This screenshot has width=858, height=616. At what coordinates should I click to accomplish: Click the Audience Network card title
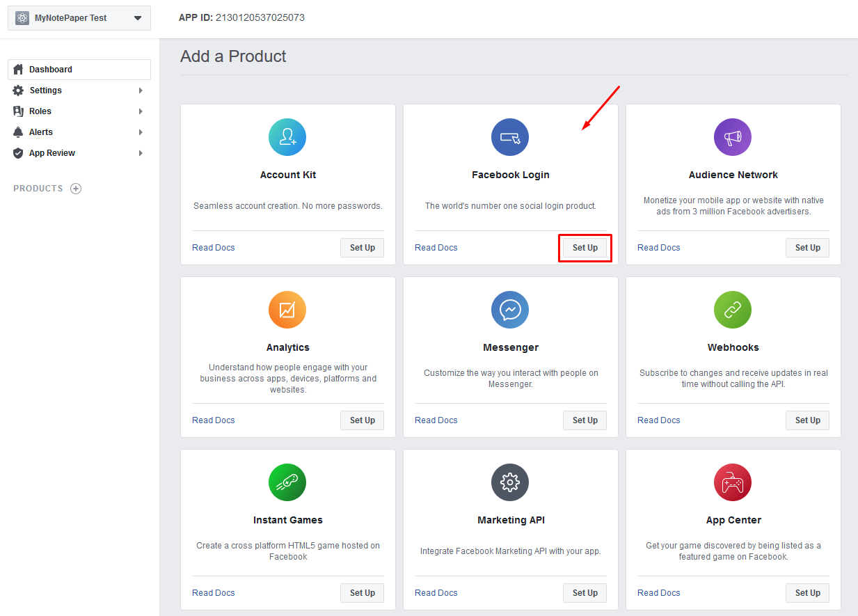pos(733,175)
